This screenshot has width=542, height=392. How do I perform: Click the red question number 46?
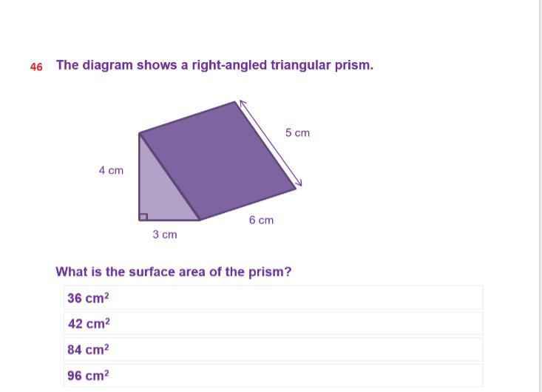point(36,67)
